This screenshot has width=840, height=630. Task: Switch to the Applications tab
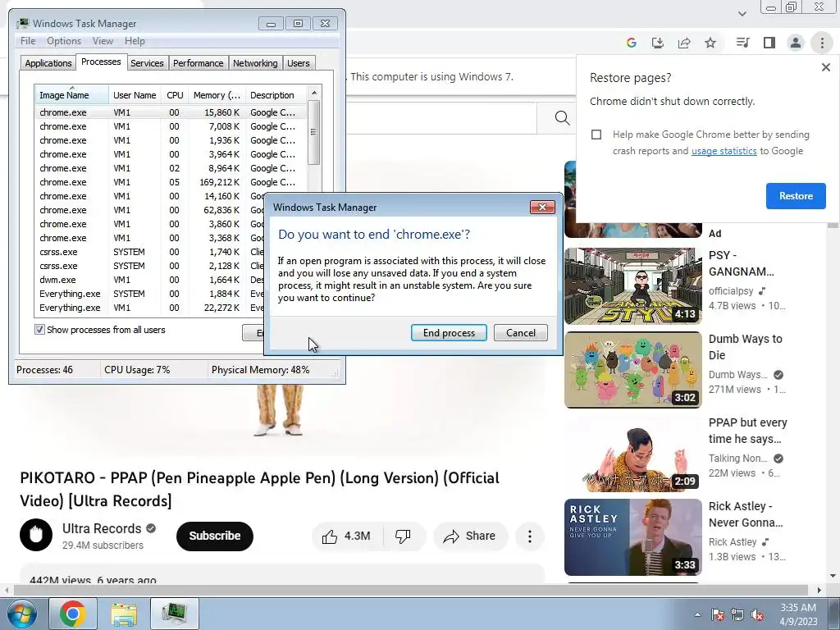[48, 62]
